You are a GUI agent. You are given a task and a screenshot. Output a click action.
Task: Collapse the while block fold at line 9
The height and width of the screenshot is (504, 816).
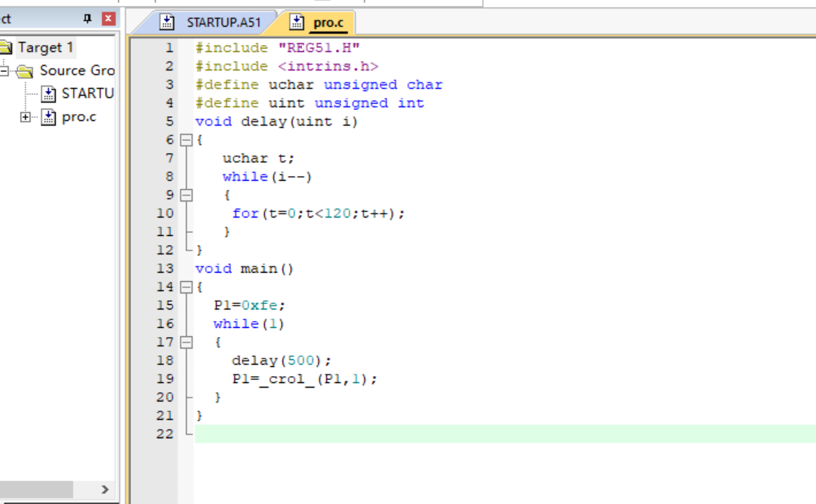[185, 195]
